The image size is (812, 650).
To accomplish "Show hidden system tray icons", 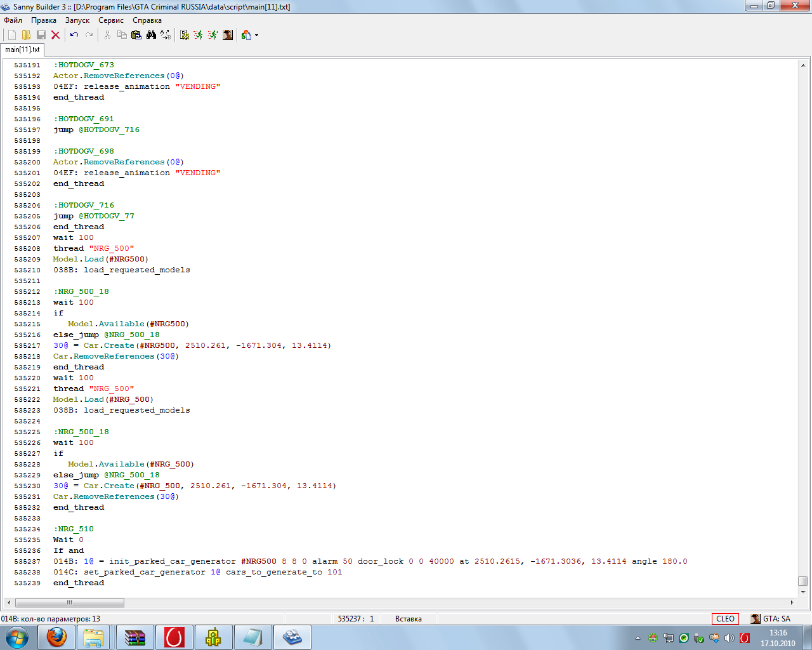I will click(638, 638).
